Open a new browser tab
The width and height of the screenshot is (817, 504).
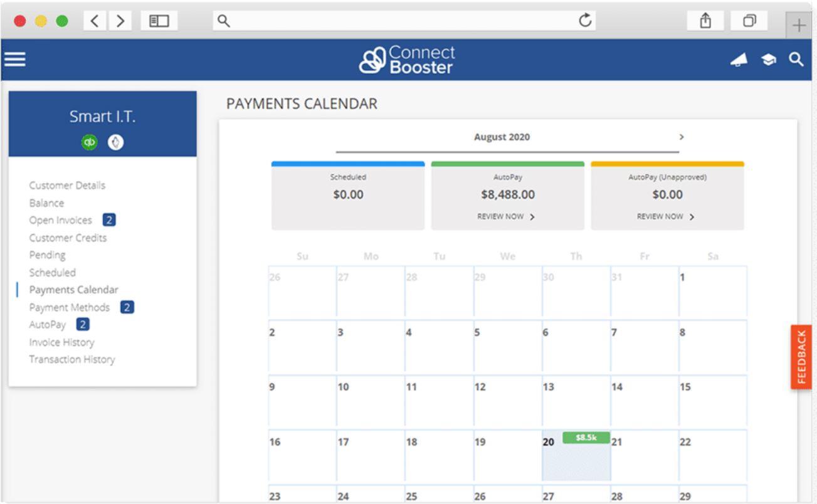tap(799, 25)
